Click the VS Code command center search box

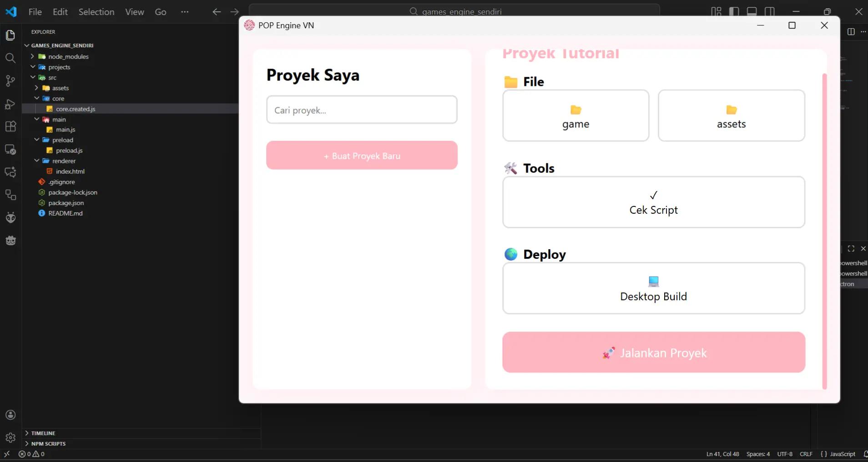click(x=454, y=11)
